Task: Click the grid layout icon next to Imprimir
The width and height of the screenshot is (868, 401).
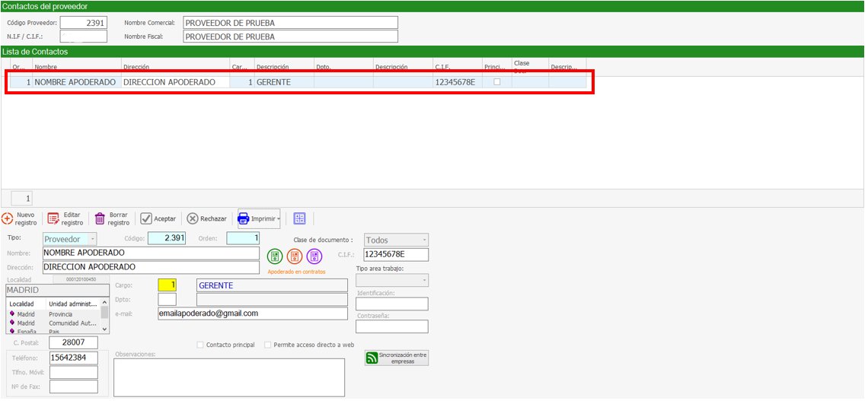Action: point(299,218)
